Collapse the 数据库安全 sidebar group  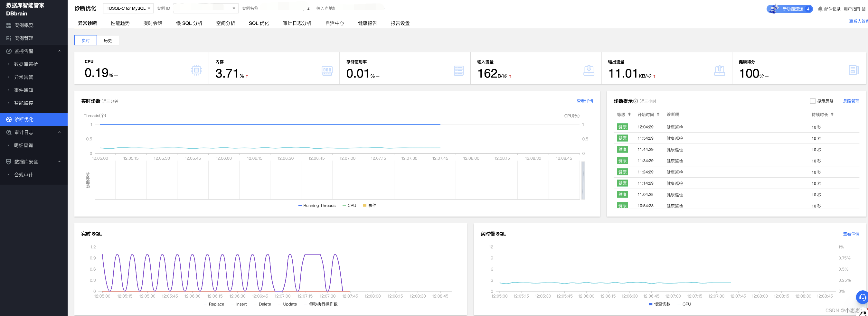pyautogui.click(x=59, y=162)
